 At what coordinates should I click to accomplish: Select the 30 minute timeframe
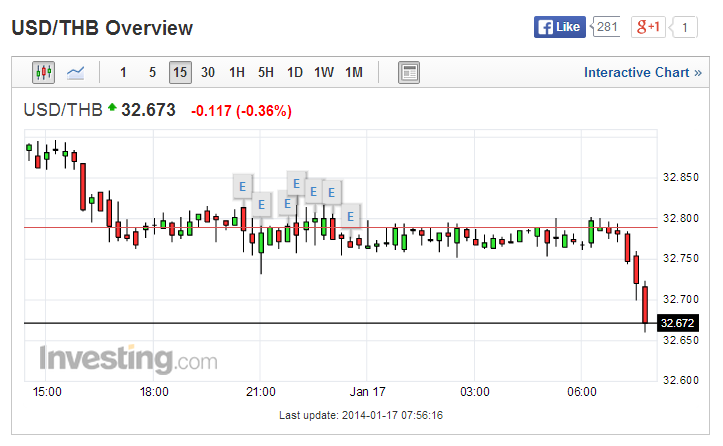coord(208,72)
